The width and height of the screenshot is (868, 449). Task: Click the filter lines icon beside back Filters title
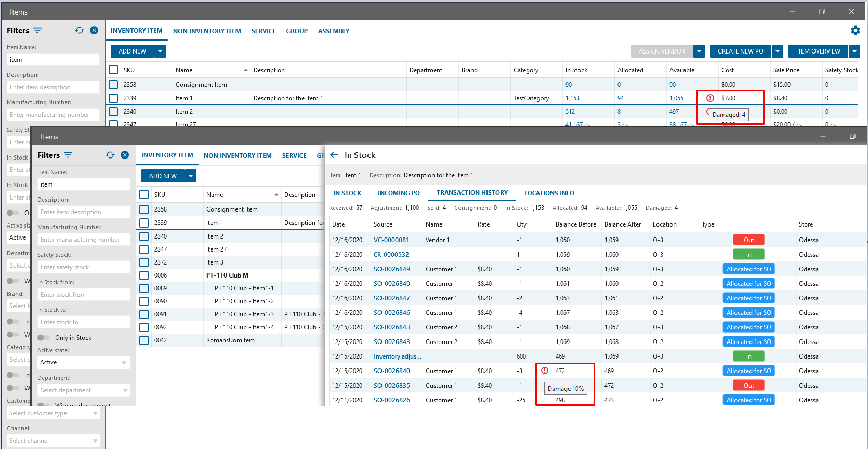click(37, 31)
